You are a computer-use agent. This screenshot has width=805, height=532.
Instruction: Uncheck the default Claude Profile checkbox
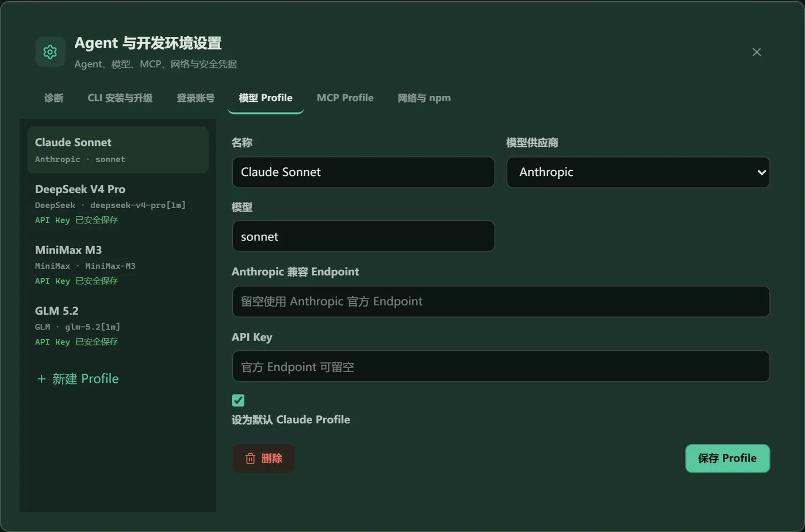[238, 400]
